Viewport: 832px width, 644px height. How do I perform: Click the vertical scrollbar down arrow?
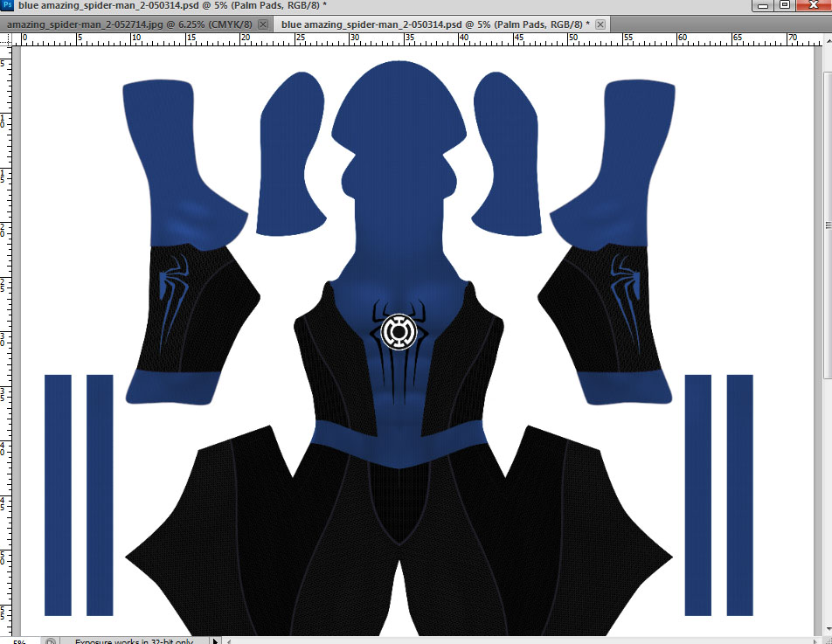pyautogui.click(x=828, y=630)
